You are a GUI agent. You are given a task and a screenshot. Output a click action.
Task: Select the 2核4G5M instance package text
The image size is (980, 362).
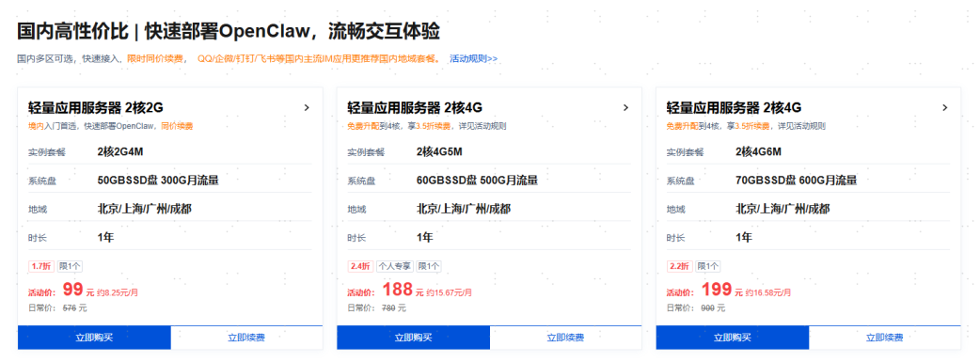pos(440,152)
